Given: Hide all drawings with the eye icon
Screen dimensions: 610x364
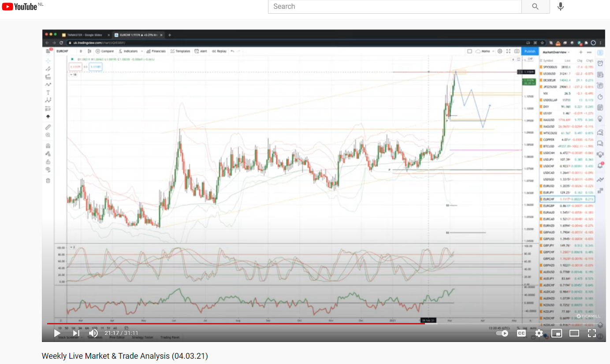Looking at the screenshot, I should click(48, 169).
